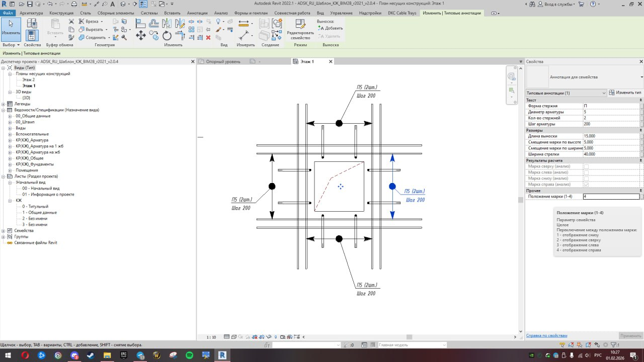Click 'Положение марки (1-4)' value field
Screen dimensions: 644x362
click(610, 197)
